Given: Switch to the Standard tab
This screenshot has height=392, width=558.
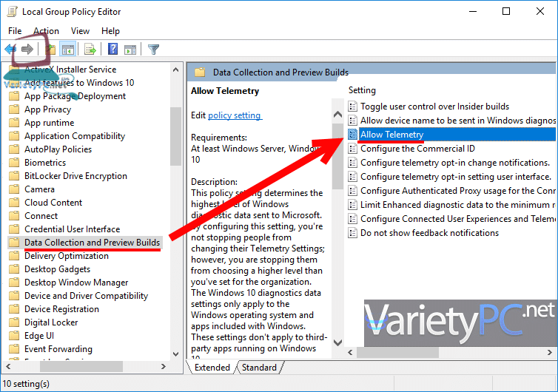Looking at the screenshot, I should [x=259, y=368].
